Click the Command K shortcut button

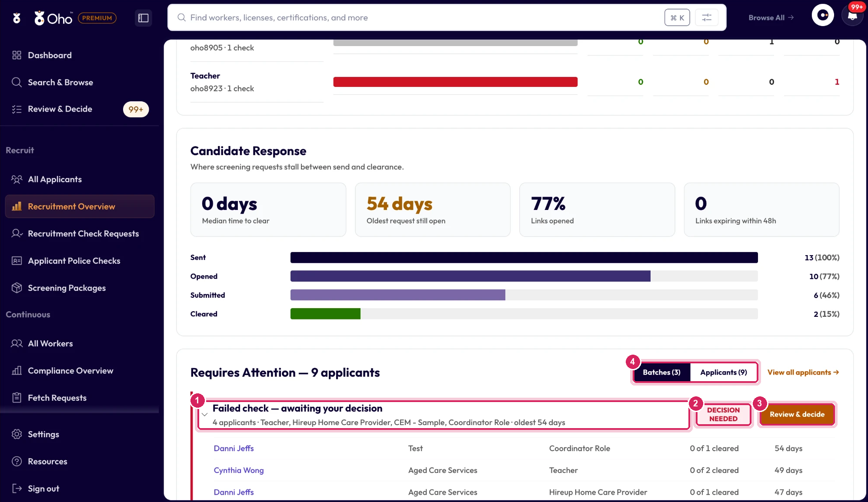click(x=677, y=17)
